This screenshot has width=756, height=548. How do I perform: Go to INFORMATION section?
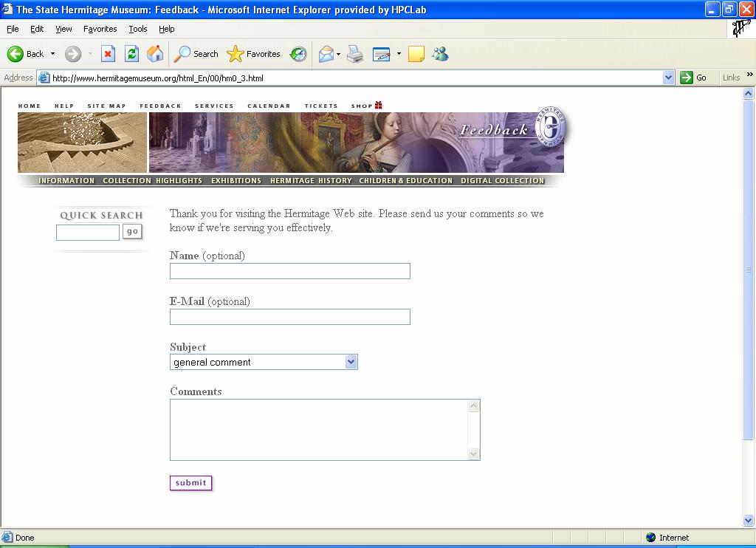pyautogui.click(x=66, y=180)
